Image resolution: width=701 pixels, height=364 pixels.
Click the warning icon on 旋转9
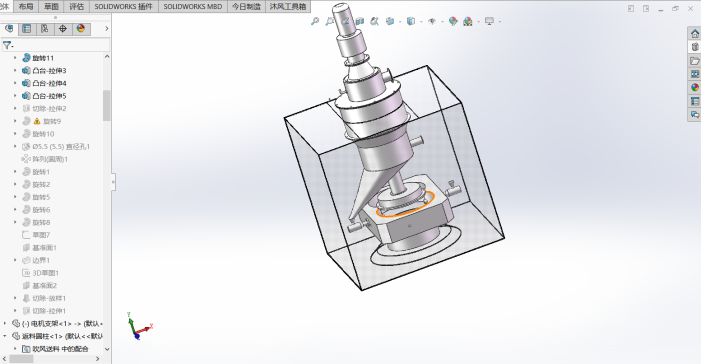pyautogui.click(x=37, y=121)
